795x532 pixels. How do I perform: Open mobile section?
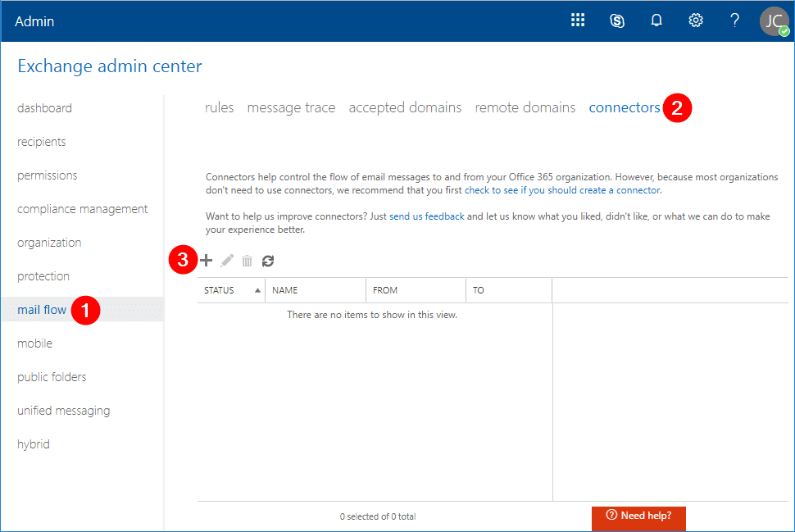point(34,343)
